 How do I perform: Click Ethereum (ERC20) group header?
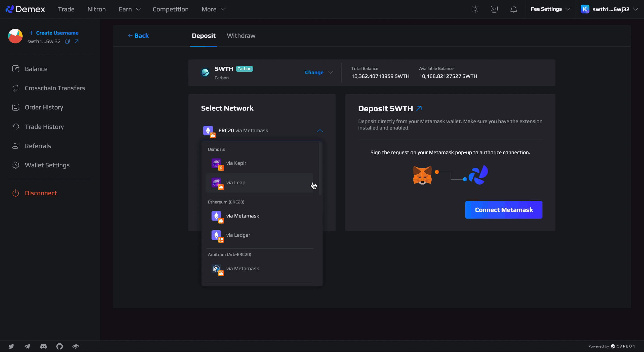(226, 202)
